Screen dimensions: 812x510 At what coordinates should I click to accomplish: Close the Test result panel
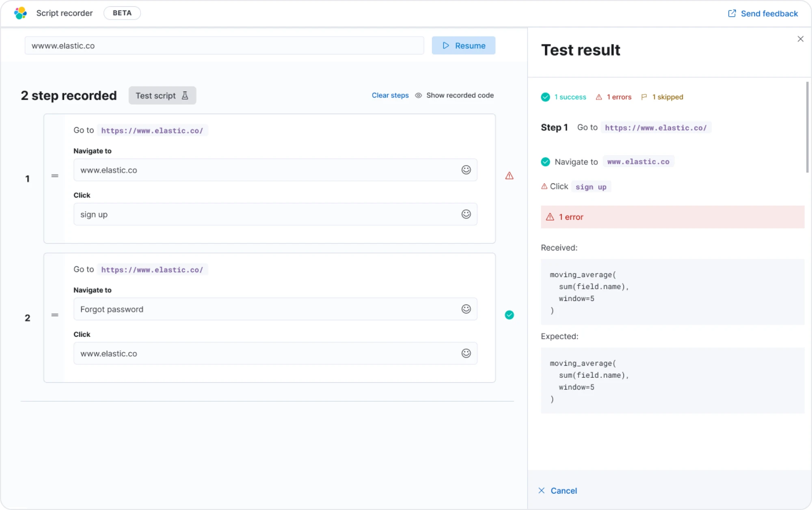point(800,39)
